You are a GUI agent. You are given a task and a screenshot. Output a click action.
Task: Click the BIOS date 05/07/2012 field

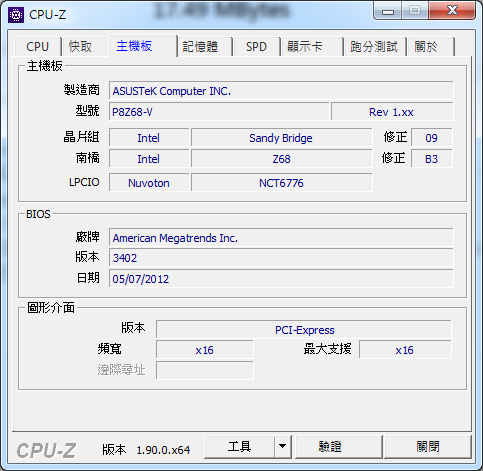(x=281, y=278)
